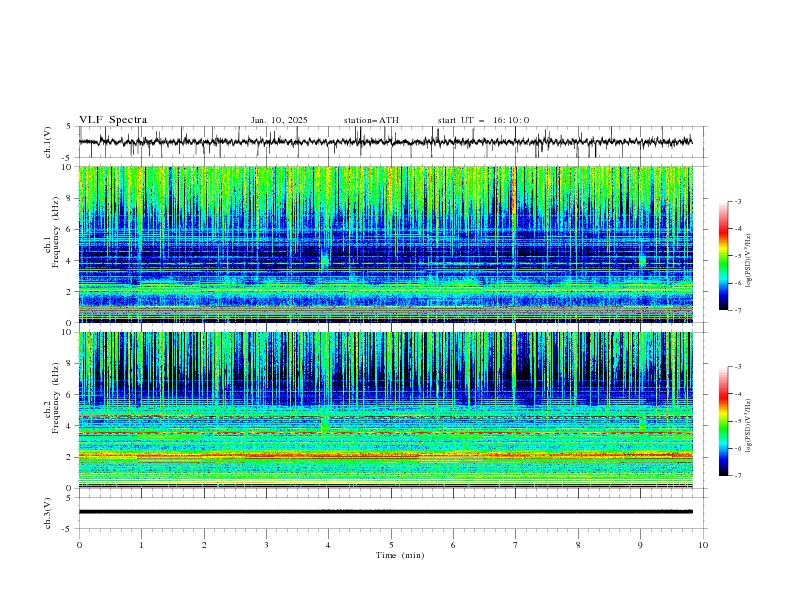
Task: Click the "5" tick on ch.1(V) axis
Action: coord(70,127)
